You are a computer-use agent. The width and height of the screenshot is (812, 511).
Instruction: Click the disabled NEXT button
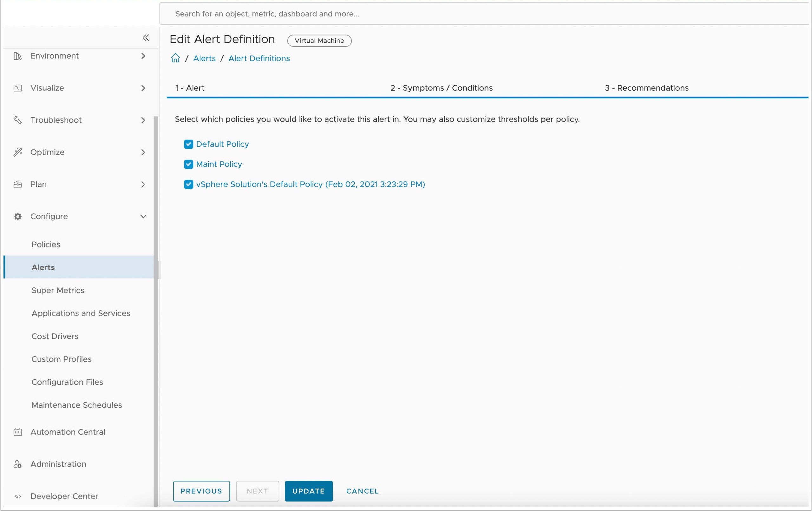(x=258, y=491)
